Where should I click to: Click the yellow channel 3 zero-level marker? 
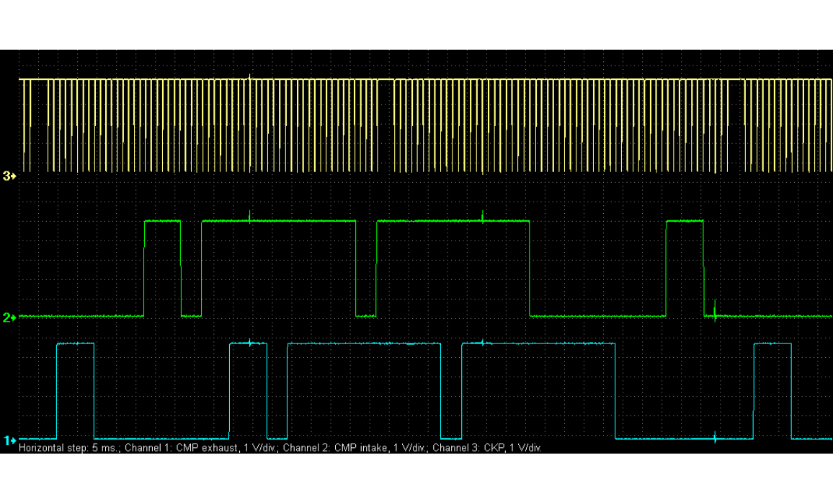coord(10,175)
